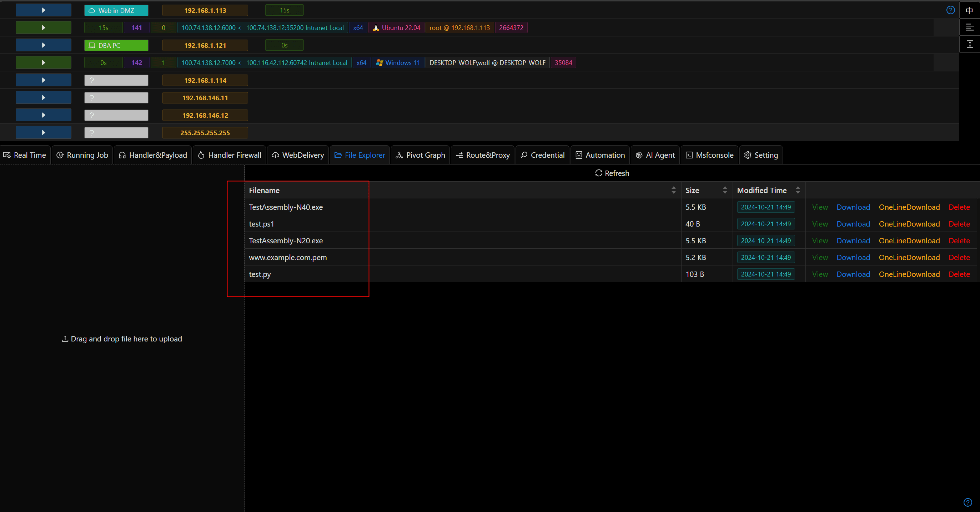Click the help question-mark icon at top right
The width and height of the screenshot is (980, 512).
point(950,10)
